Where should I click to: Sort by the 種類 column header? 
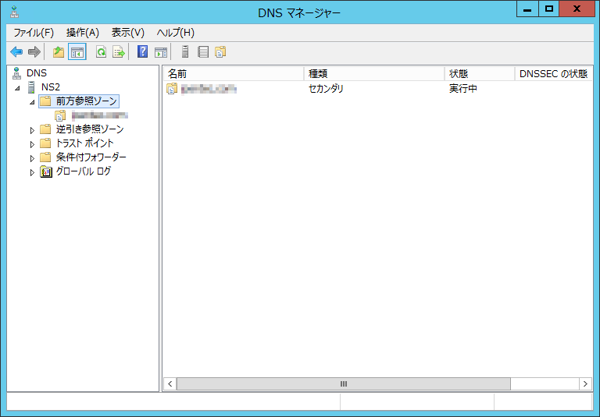[374, 73]
